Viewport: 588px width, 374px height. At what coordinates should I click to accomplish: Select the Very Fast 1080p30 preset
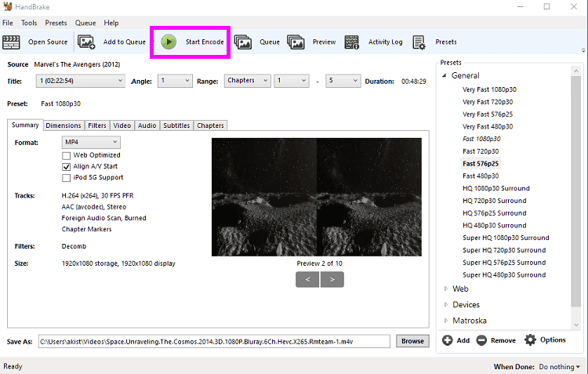click(489, 89)
